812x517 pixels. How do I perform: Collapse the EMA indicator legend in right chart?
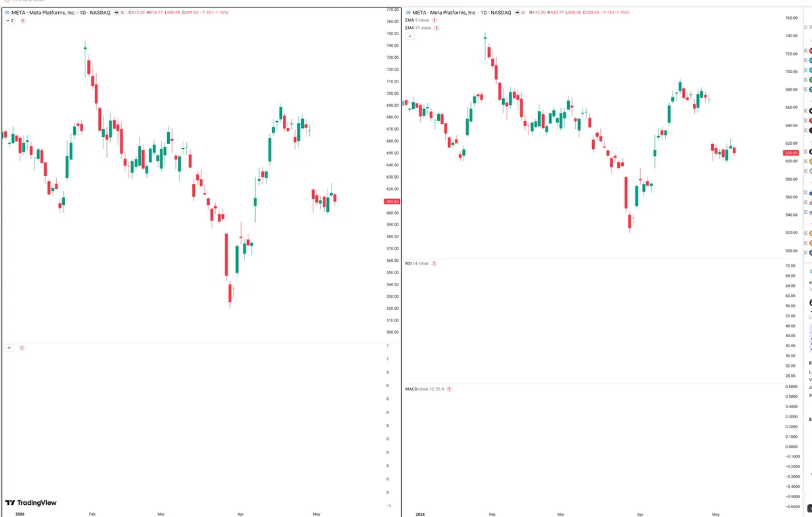tap(410, 36)
